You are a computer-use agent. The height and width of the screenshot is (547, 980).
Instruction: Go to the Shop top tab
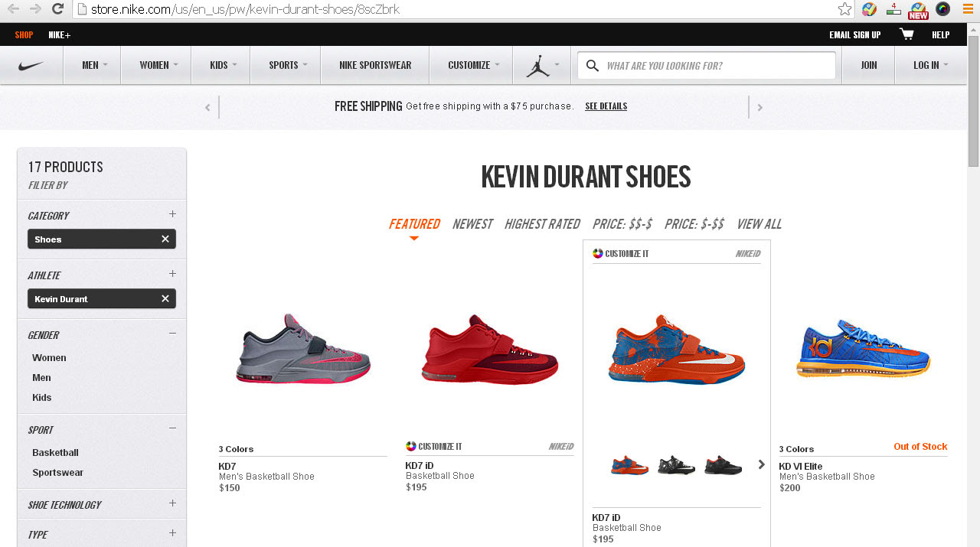coord(24,34)
